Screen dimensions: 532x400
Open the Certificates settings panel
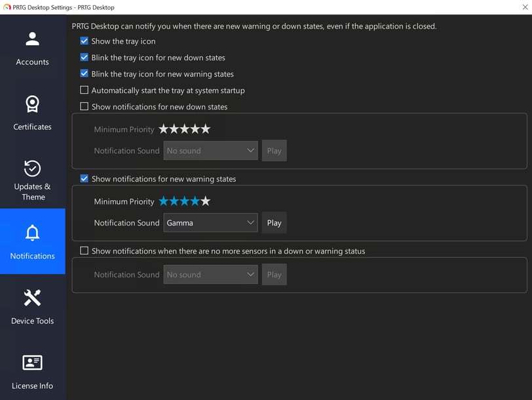coord(32,111)
